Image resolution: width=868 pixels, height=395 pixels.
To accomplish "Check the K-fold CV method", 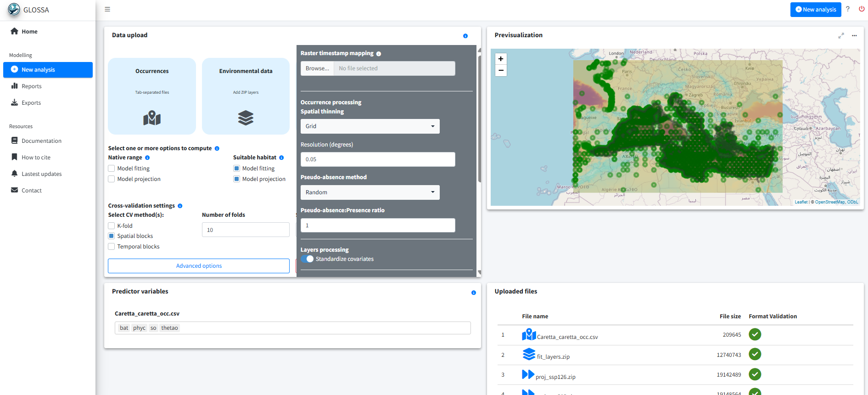I will [x=112, y=226].
